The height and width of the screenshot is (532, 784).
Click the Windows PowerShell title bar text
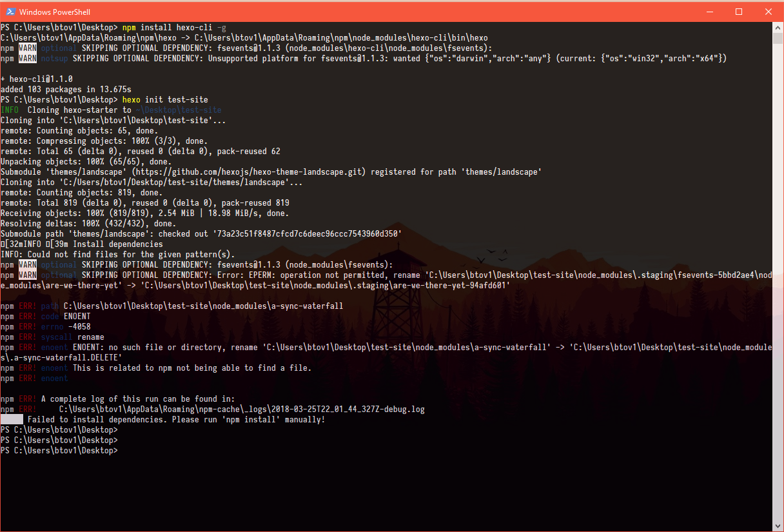54,12
